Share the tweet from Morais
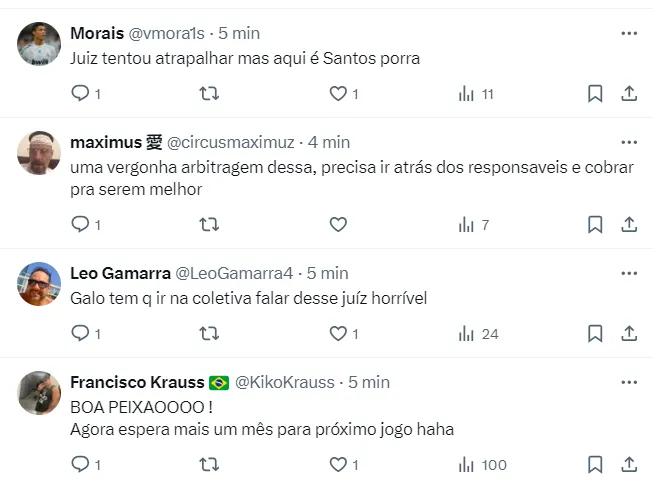This screenshot has height=482, width=653. pyautogui.click(x=629, y=94)
